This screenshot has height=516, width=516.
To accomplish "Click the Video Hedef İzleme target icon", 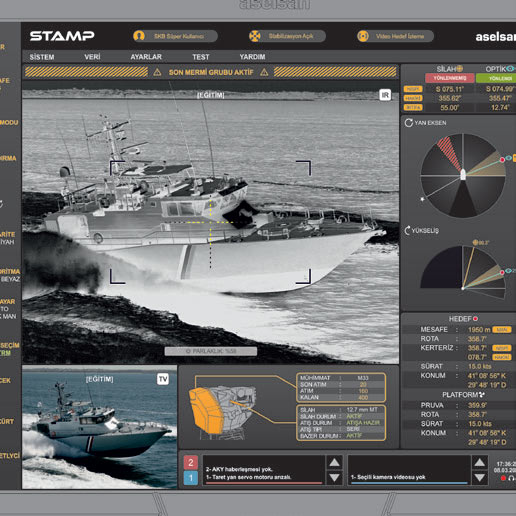I will (x=363, y=36).
